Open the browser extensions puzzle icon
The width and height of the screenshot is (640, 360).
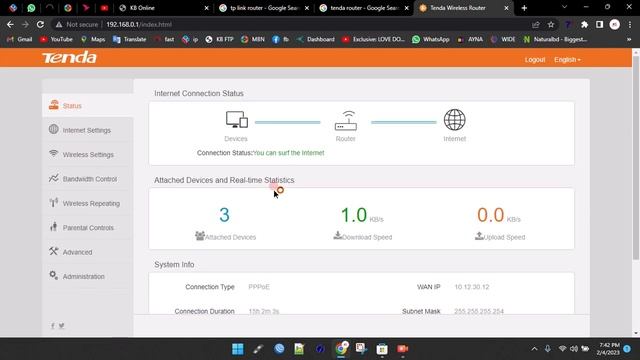point(584,24)
